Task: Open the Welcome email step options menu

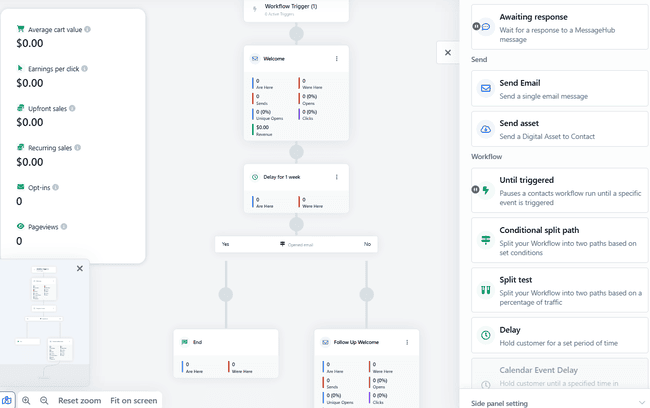Action: tap(336, 59)
